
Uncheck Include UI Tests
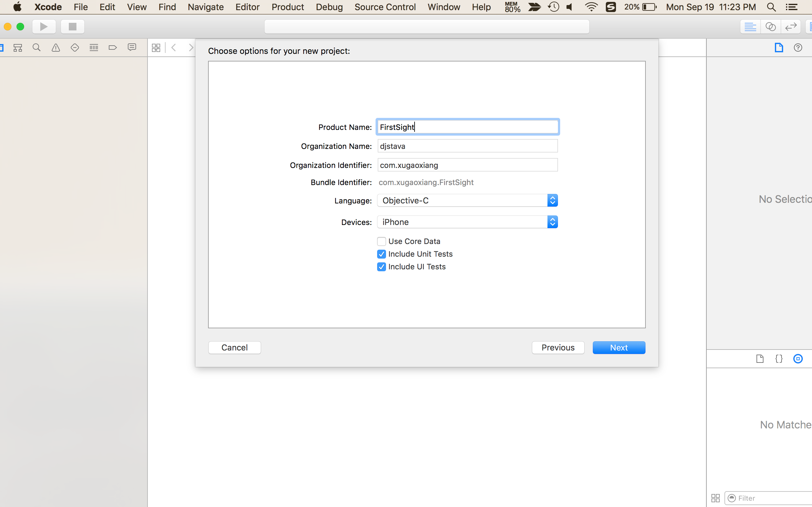(381, 267)
